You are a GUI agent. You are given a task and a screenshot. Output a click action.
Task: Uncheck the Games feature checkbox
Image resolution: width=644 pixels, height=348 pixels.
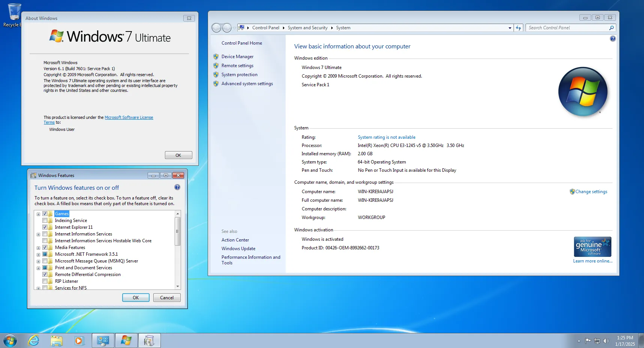tap(45, 214)
